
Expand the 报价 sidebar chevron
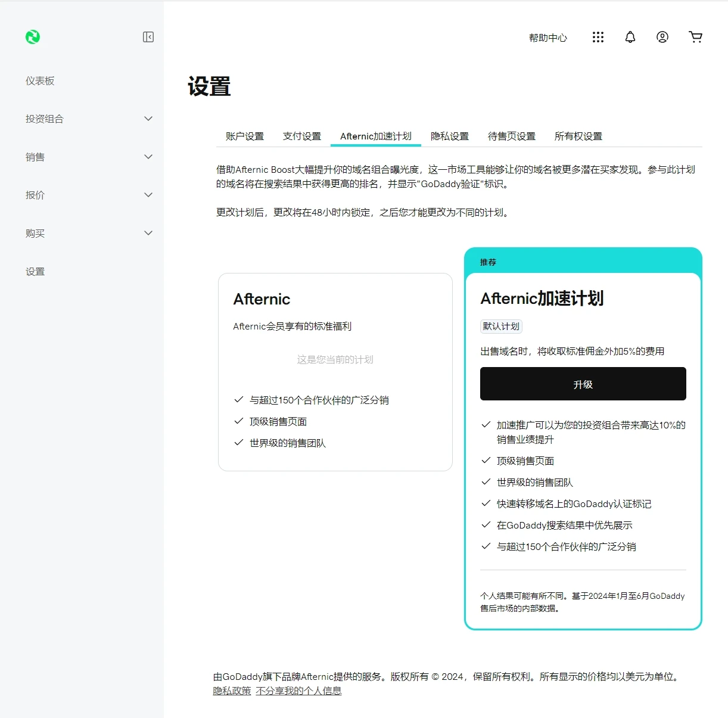(148, 195)
